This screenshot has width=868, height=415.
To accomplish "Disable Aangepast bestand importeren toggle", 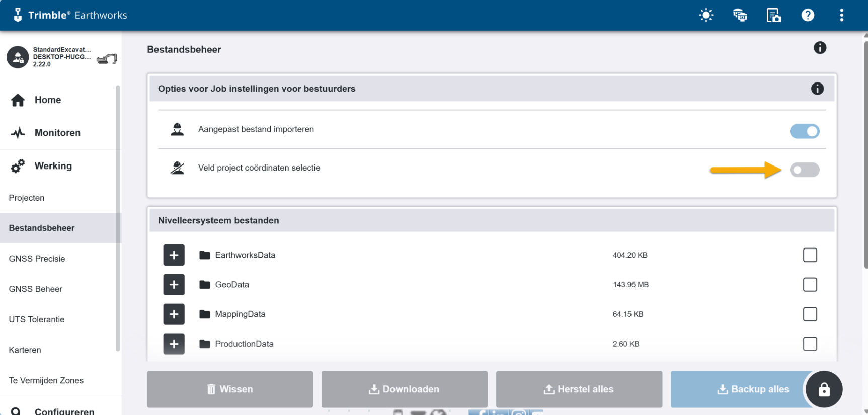I will click(804, 131).
